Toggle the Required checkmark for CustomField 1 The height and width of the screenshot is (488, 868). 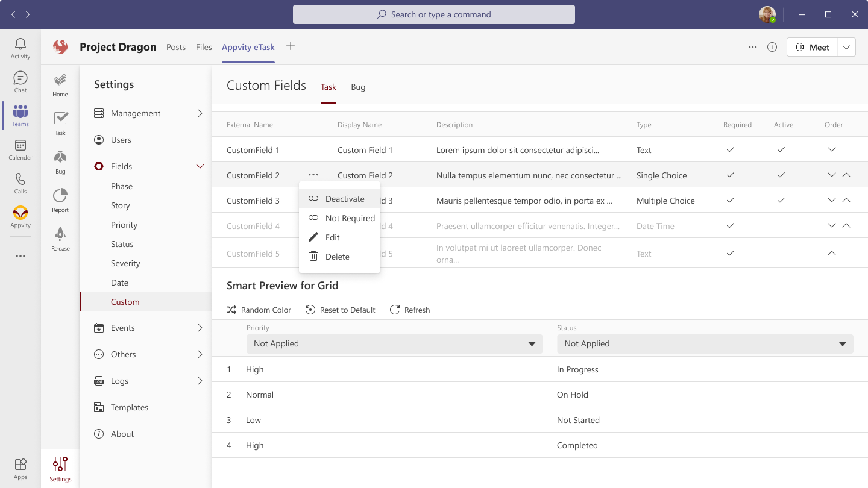[730, 149]
